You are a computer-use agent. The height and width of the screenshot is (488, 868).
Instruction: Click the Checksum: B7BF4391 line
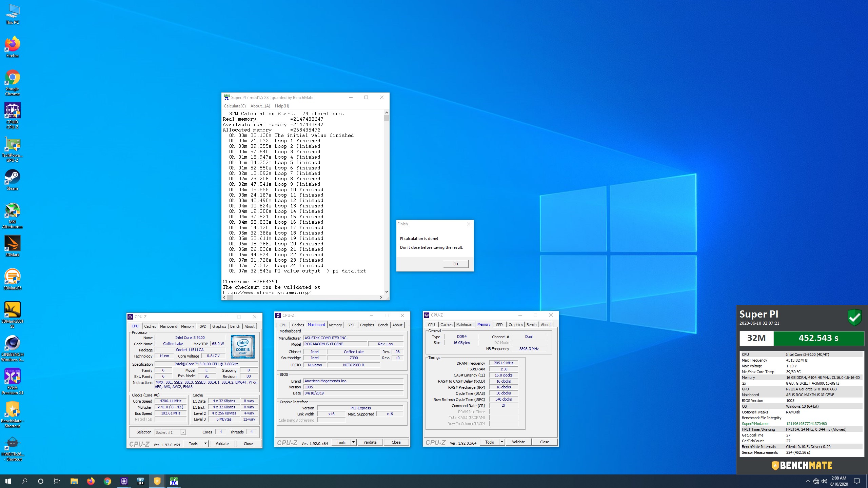250,282
